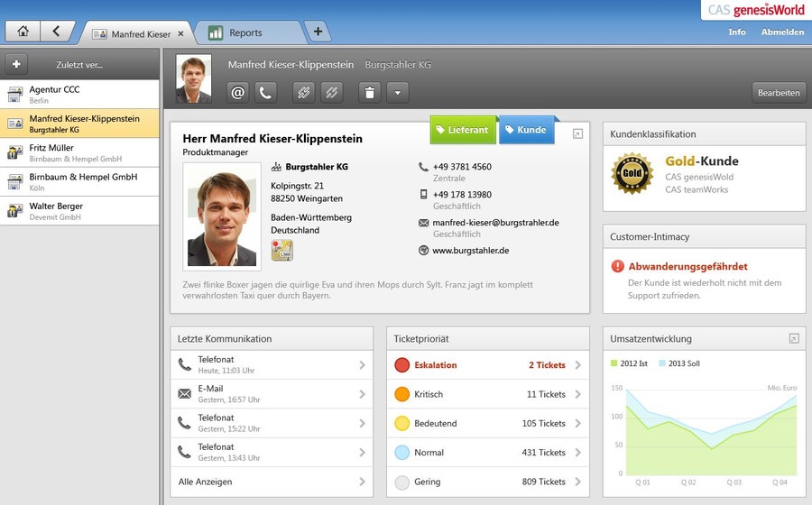Click the phone icon beside Zentrale number

pos(423,167)
